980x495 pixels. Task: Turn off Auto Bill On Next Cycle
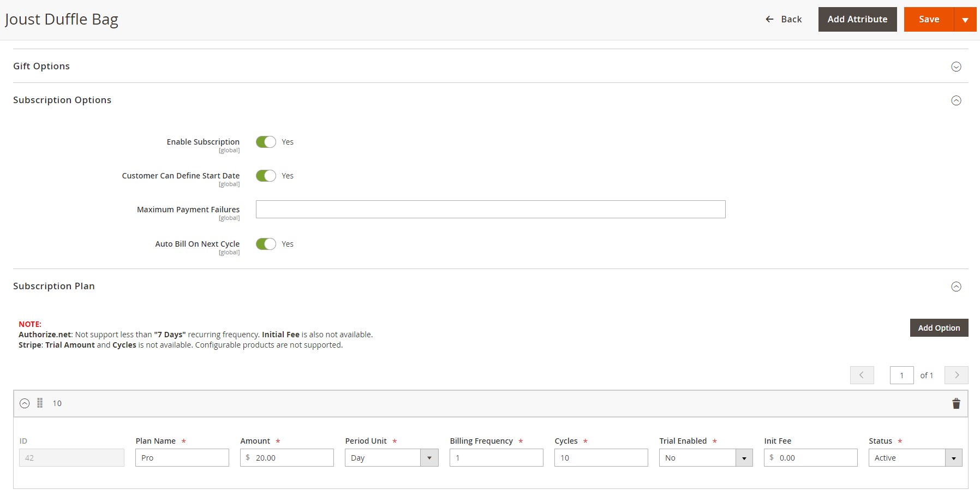click(x=266, y=244)
